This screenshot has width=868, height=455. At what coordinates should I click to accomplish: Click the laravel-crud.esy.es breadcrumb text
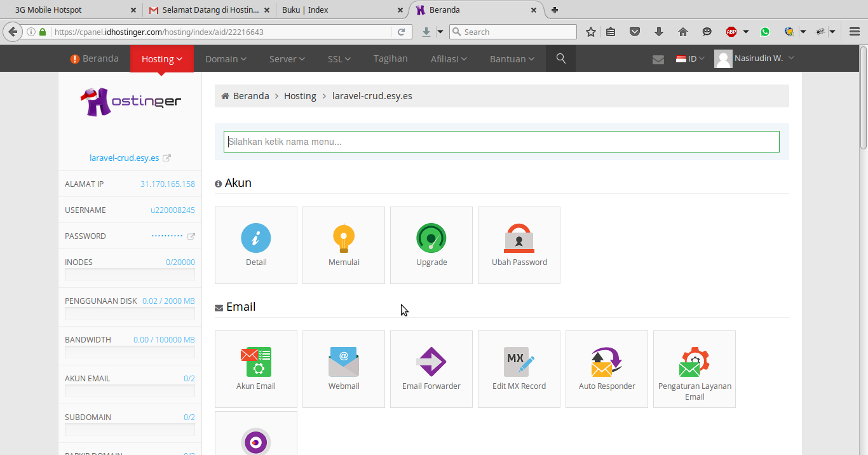click(372, 96)
